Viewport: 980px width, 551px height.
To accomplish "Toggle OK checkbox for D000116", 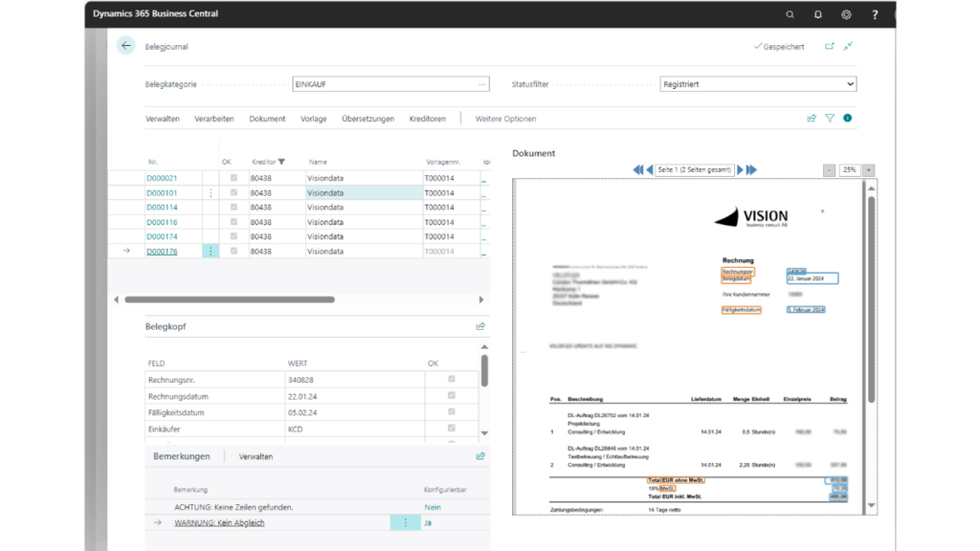I will coord(234,222).
